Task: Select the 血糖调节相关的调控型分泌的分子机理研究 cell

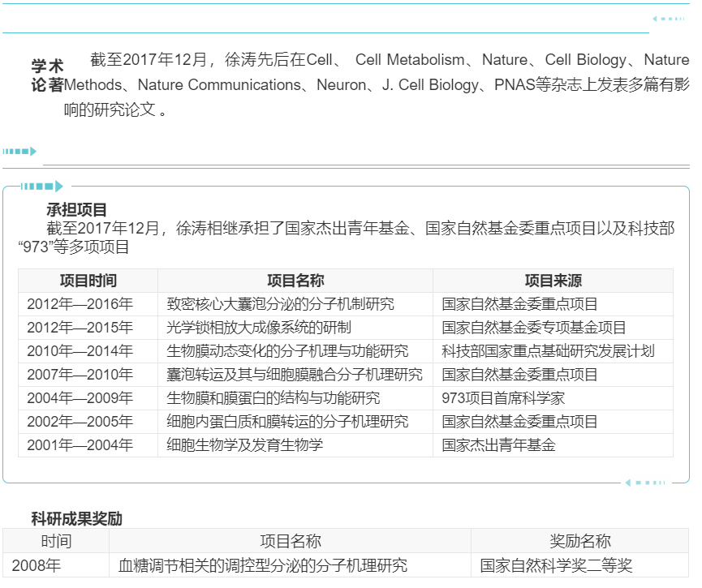Action: click(x=263, y=565)
